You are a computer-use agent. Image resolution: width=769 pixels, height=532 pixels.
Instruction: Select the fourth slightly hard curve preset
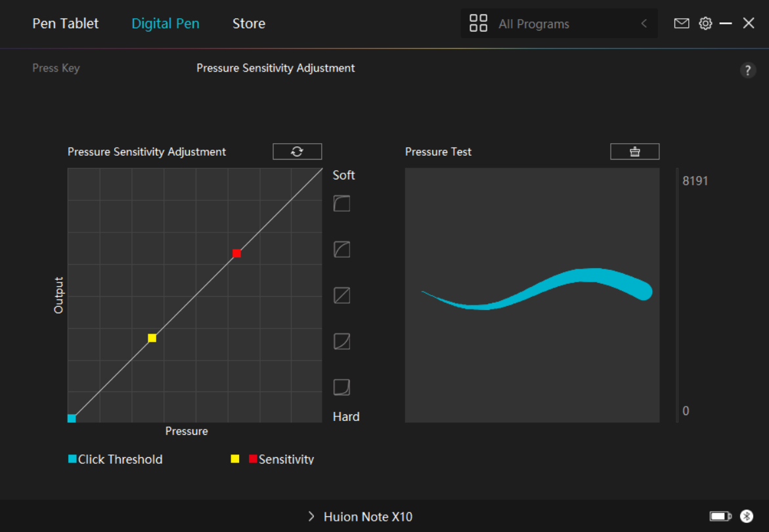pos(341,342)
